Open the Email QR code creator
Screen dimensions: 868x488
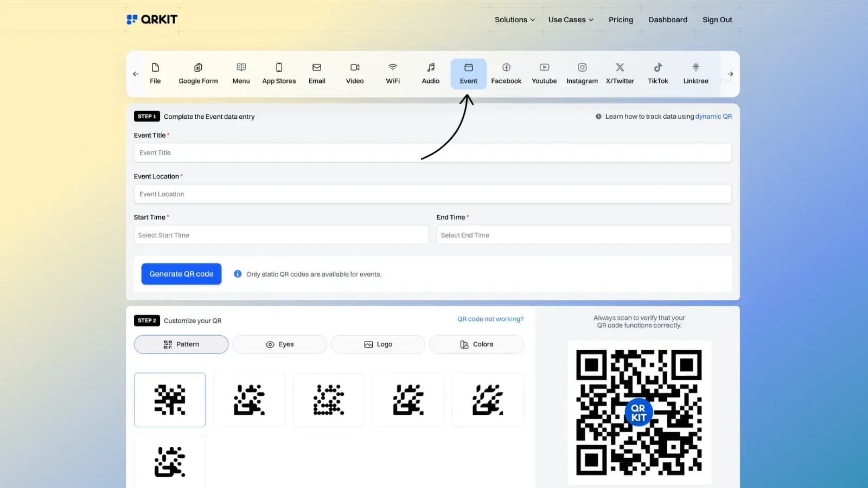click(317, 73)
